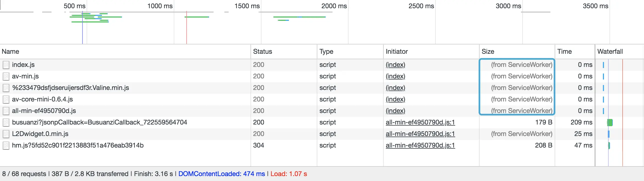Select the %233479dsfjdseruijersdf3r.Valine.min.js request
The image size is (644, 181).
click(70, 88)
